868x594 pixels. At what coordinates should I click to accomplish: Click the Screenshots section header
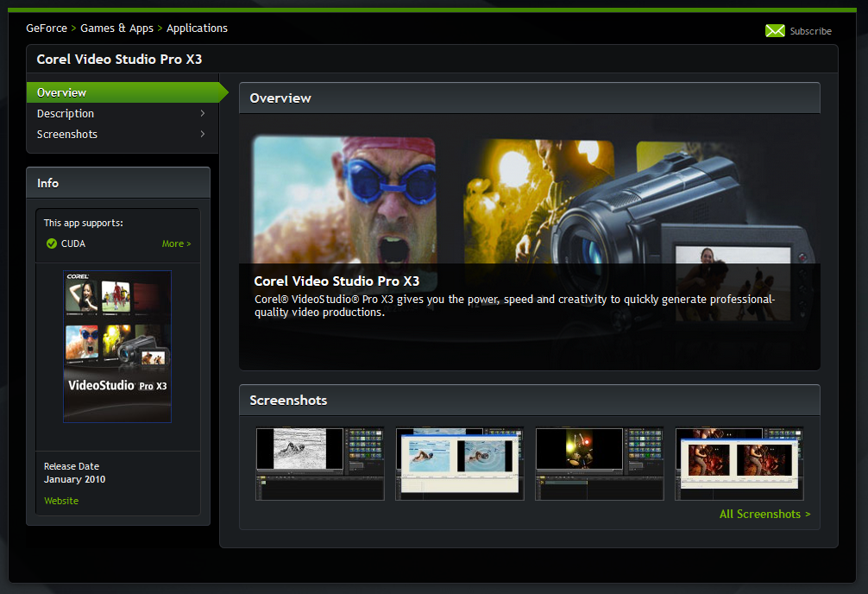pyautogui.click(x=530, y=400)
